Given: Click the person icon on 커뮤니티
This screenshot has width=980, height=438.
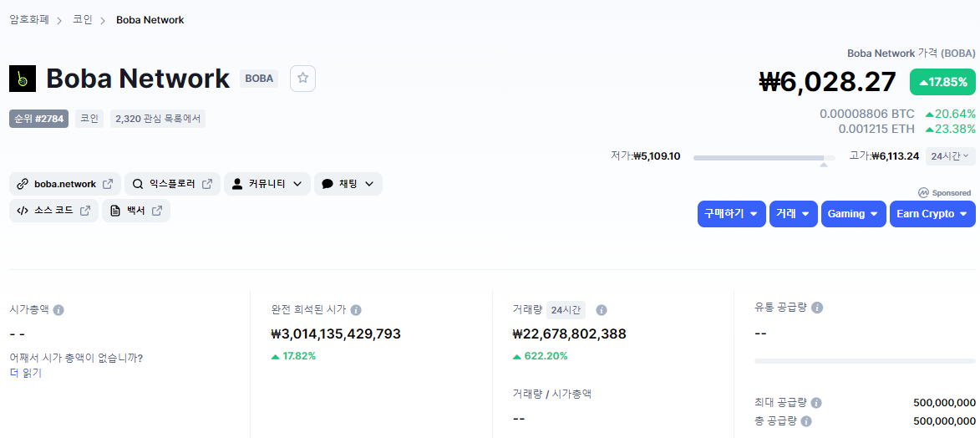Looking at the screenshot, I should 237,184.
